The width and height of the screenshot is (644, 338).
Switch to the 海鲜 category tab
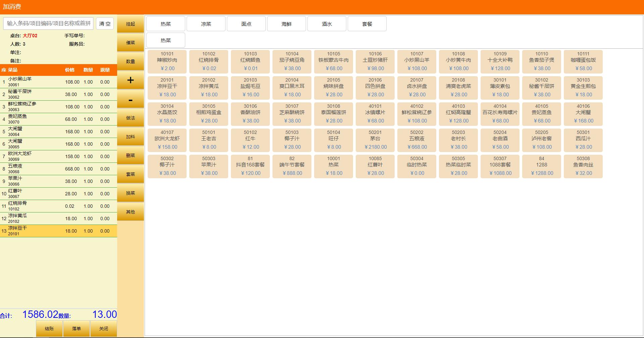[286, 24]
